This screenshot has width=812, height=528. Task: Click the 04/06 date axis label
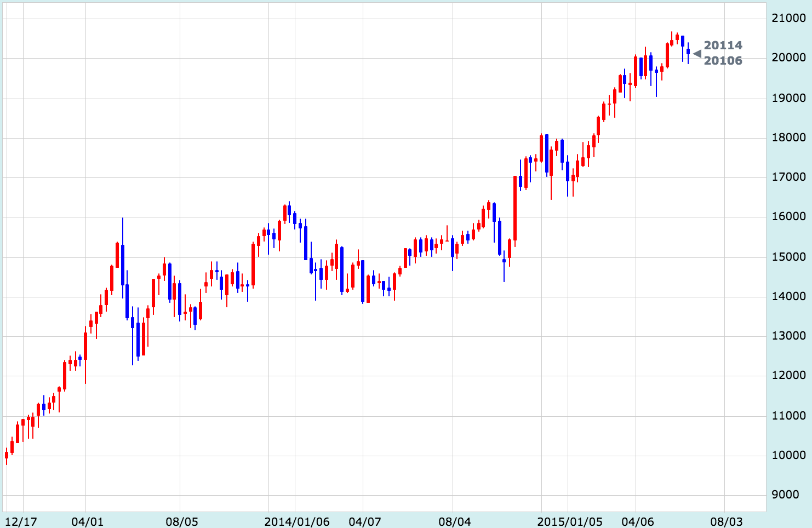click(x=637, y=521)
